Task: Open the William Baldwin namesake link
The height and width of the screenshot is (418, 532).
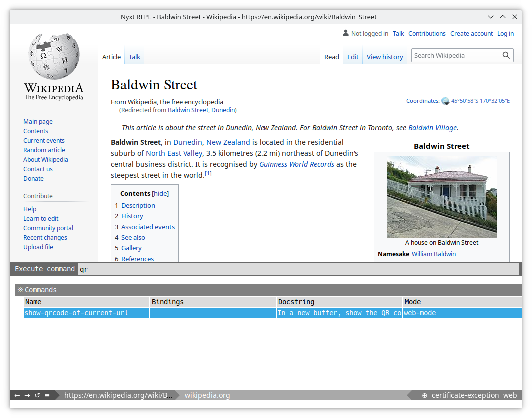Action: click(x=434, y=254)
